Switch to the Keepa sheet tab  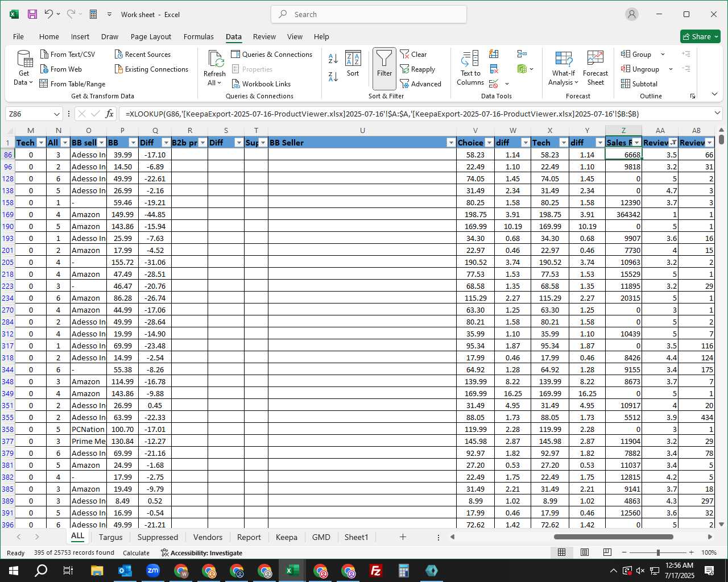tap(286, 537)
